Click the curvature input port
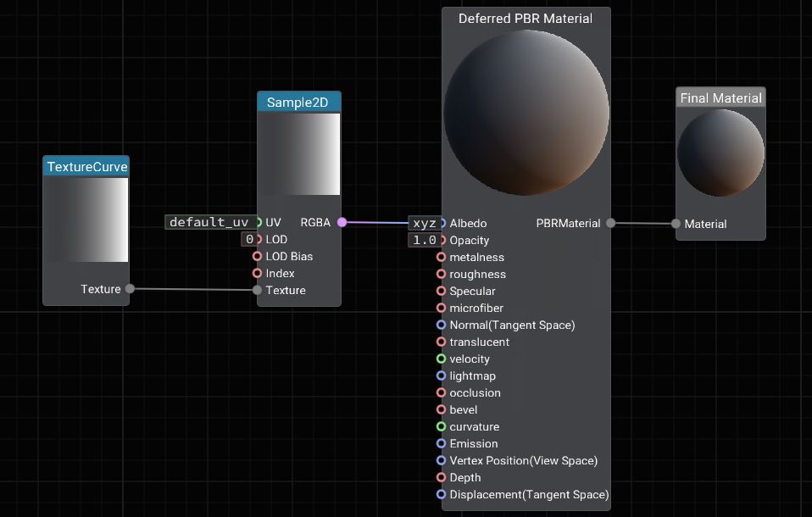This screenshot has height=517, width=812. (441, 426)
